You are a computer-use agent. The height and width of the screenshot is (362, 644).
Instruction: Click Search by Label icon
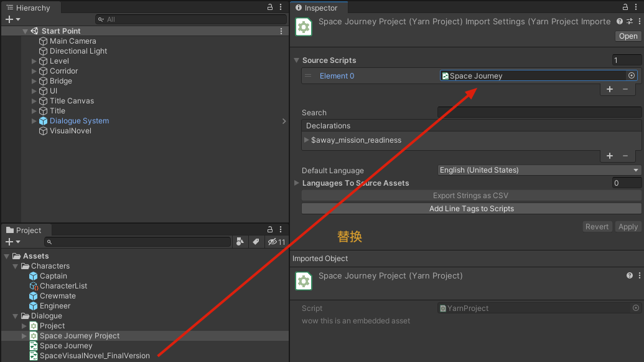tap(256, 242)
